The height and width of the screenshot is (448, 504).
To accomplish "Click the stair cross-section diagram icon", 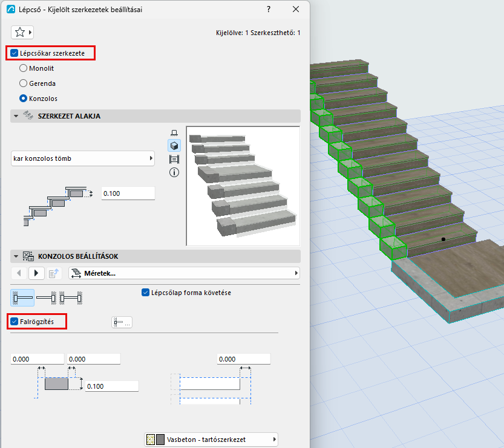I will (58, 206).
